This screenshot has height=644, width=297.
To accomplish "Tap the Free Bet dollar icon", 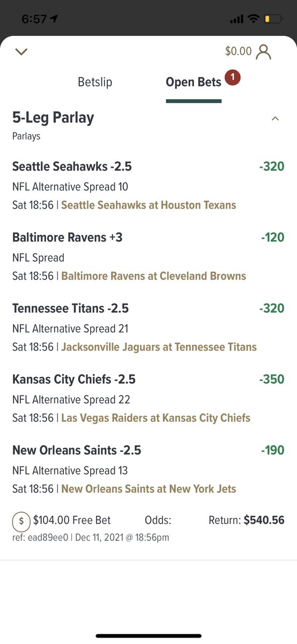I will [x=21, y=520].
